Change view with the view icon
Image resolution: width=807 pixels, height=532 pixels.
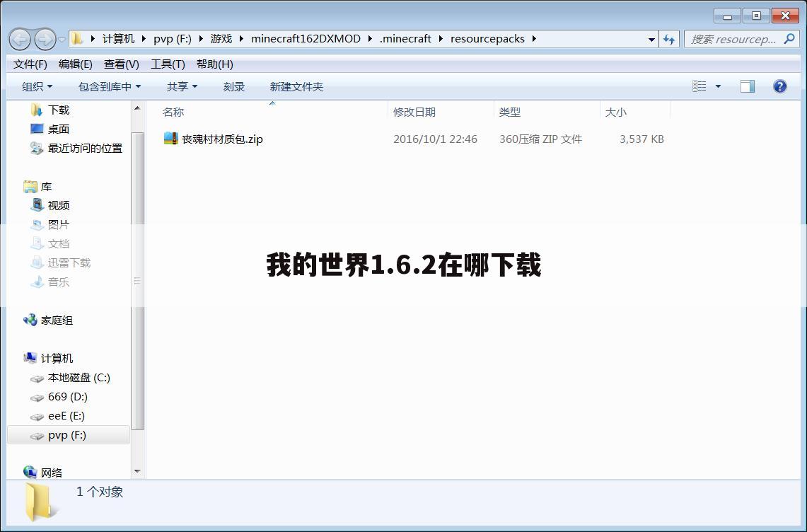click(699, 86)
